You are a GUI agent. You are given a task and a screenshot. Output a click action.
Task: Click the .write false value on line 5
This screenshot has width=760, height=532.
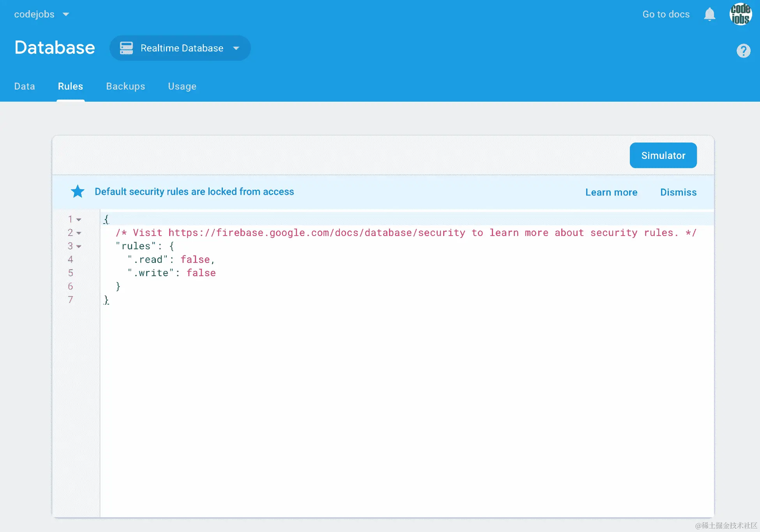pos(201,273)
